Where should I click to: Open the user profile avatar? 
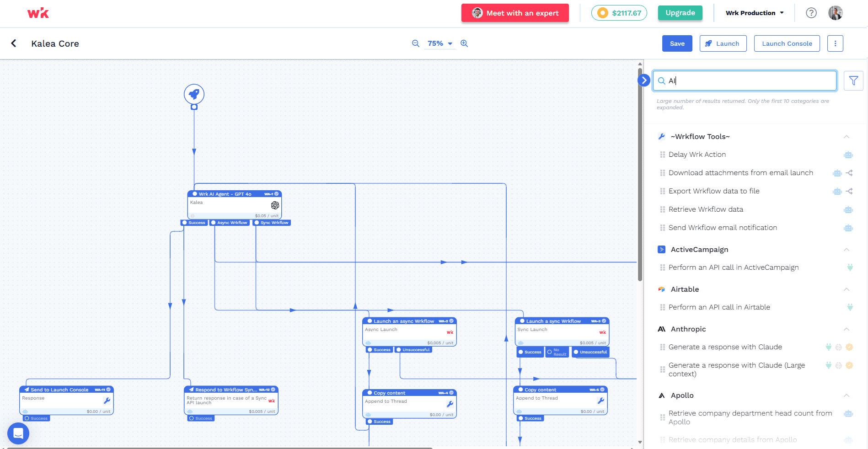coord(836,13)
